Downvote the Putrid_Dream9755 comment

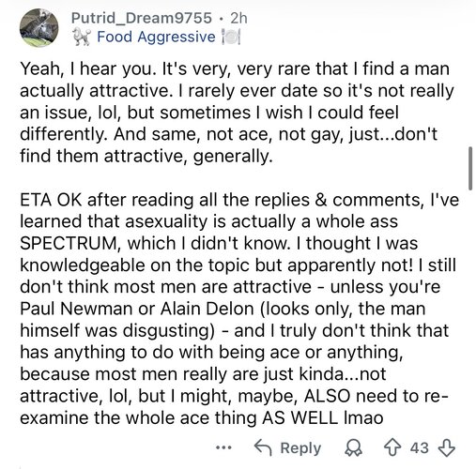pyautogui.click(x=446, y=447)
